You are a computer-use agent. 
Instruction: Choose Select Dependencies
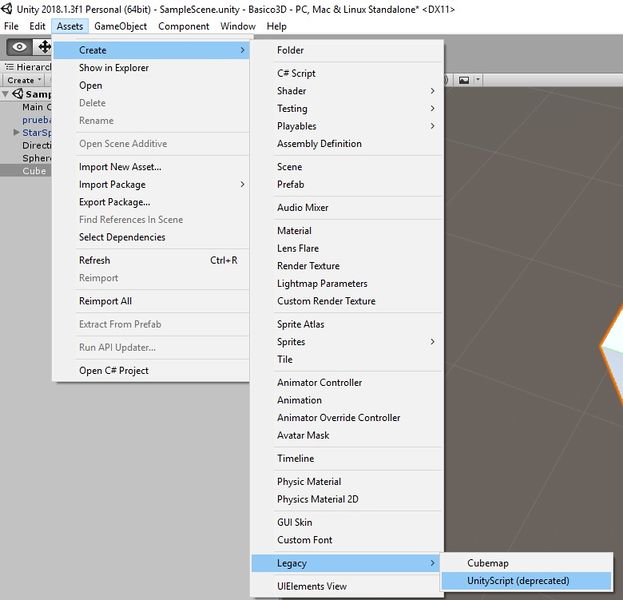[151, 237]
